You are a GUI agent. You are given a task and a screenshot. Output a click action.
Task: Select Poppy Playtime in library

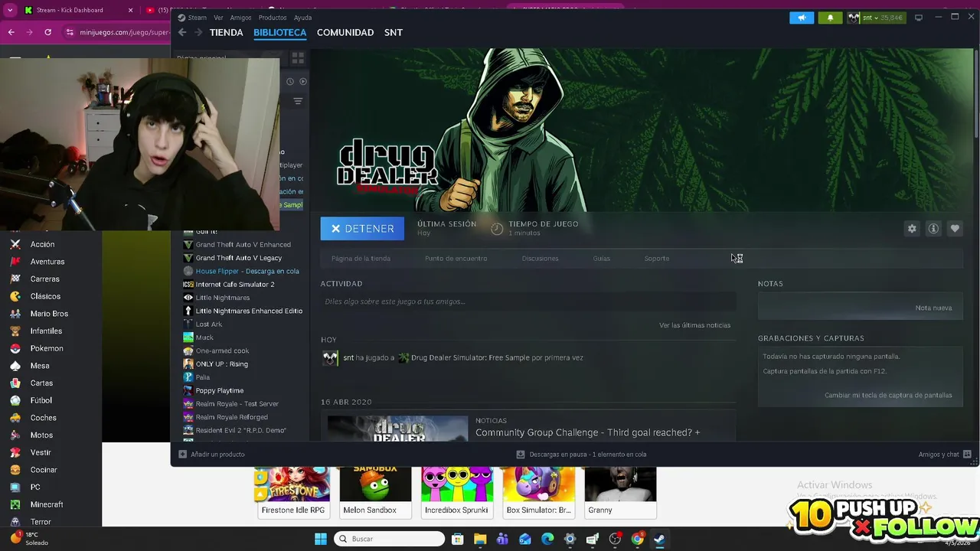pyautogui.click(x=219, y=390)
